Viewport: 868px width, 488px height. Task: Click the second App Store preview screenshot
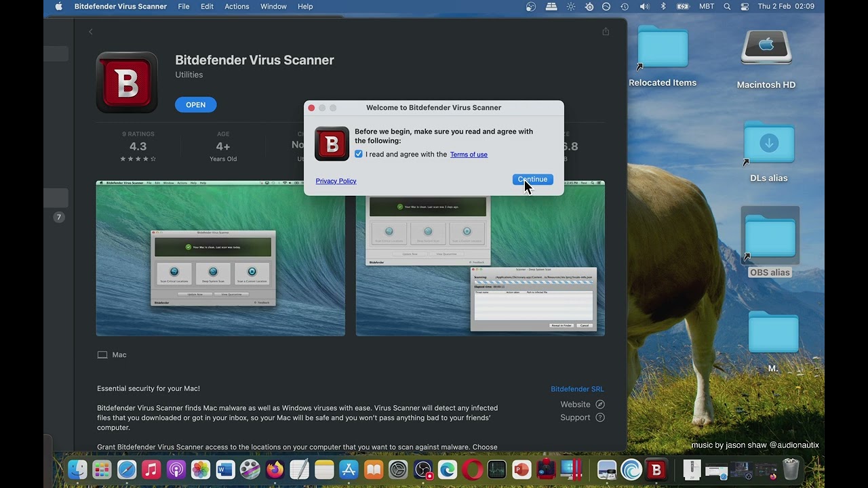(x=480, y=258)
